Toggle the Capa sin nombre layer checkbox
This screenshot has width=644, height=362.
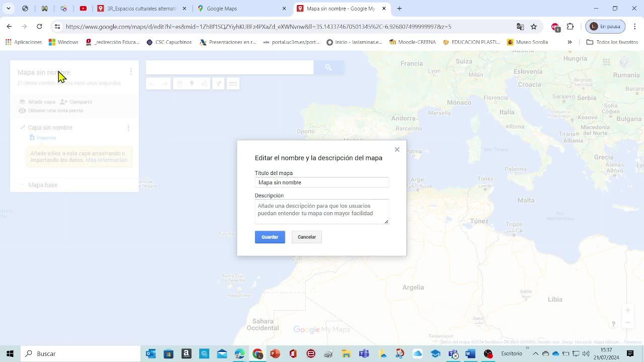click(22, 127)
